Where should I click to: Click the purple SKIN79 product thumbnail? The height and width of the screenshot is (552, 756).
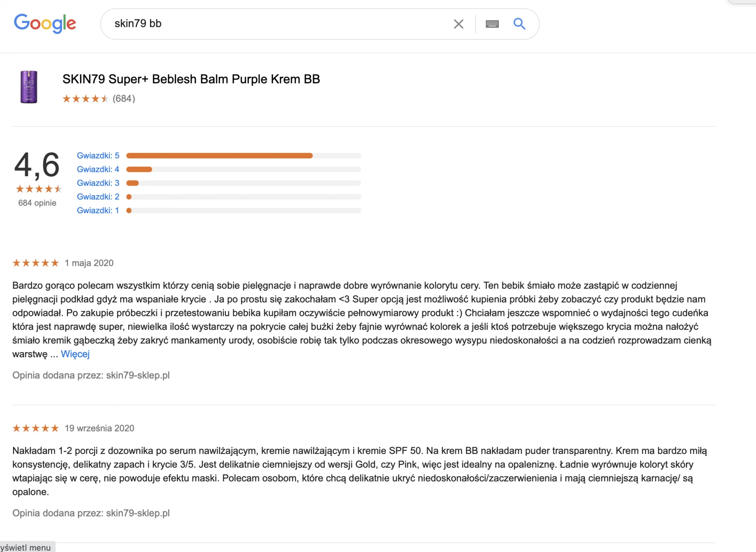[29, 87]
